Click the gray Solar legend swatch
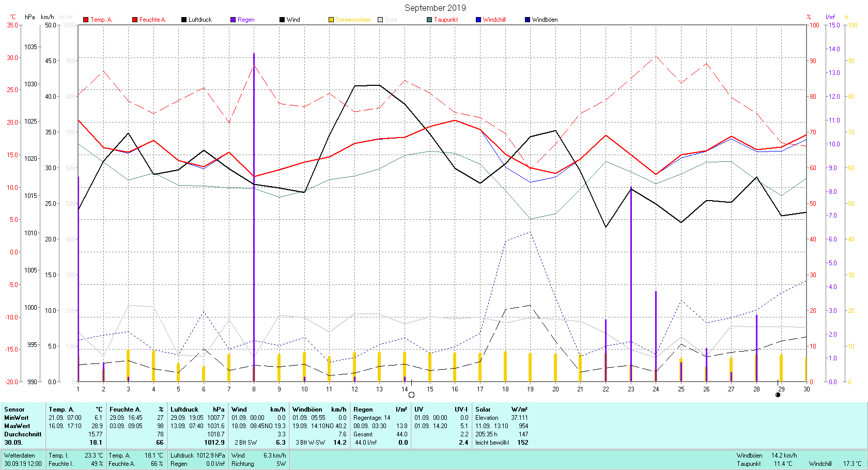 pyautogui.click(x=380, y=20)
